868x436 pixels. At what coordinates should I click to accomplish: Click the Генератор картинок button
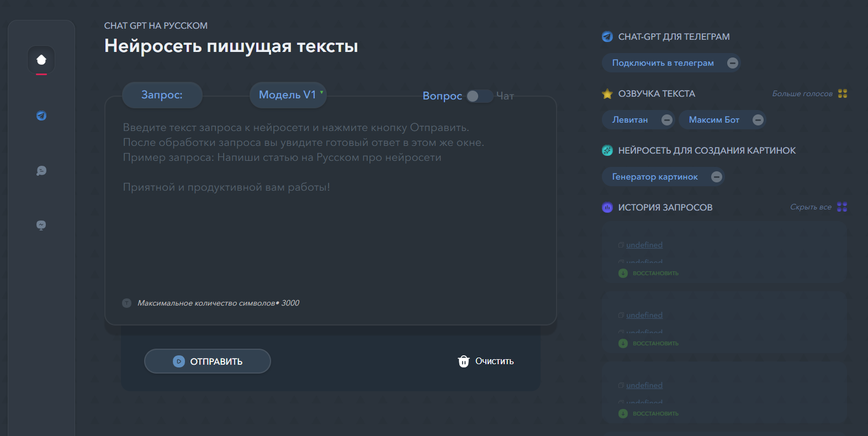point(655,177)
